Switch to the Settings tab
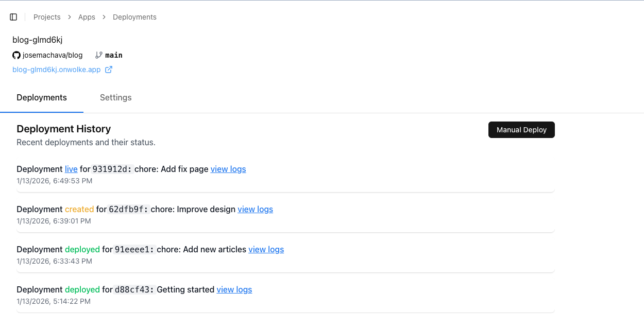 [x=115, y=97]
